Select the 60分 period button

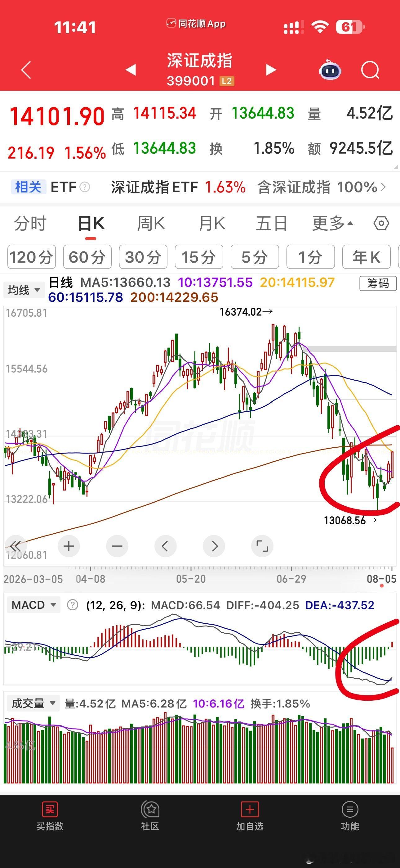tap(87, 257)
